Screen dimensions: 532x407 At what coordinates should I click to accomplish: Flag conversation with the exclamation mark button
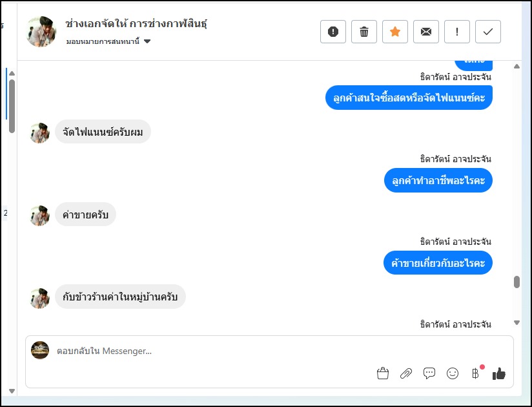pyautogui.click(x=457, y=32)
